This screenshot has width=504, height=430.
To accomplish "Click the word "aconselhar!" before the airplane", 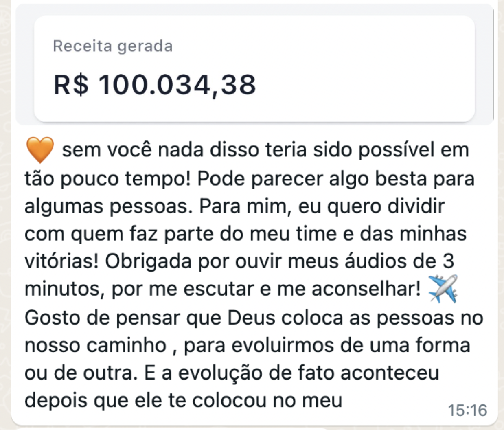I will tap(366, 289).
